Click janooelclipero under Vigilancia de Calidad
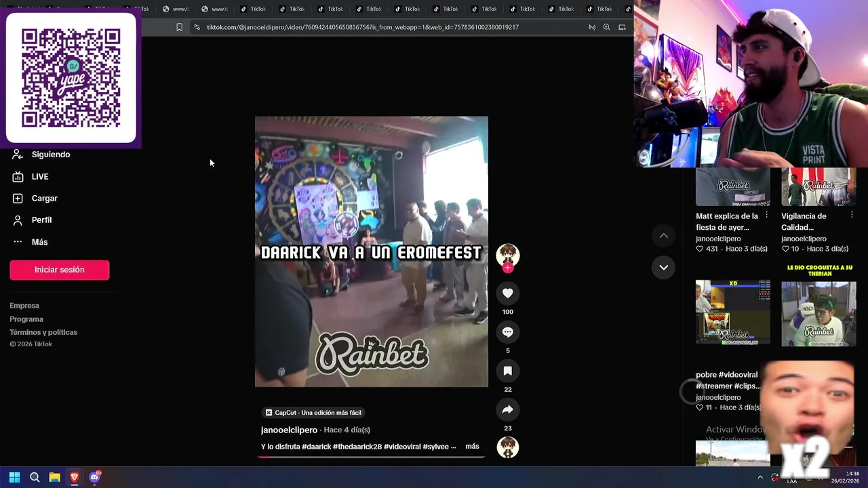Screen dimensions: 868x488 point(804,239)
